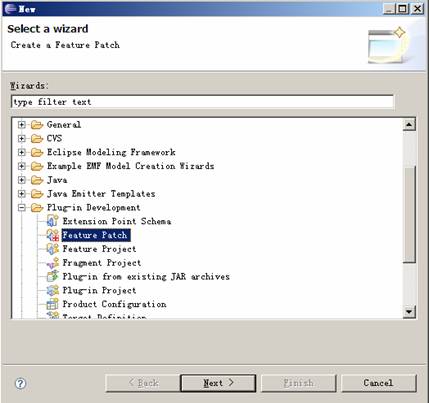The image size is (429, 403).
Task: Select the Java tree row label
Action: [x=57, y=180]
